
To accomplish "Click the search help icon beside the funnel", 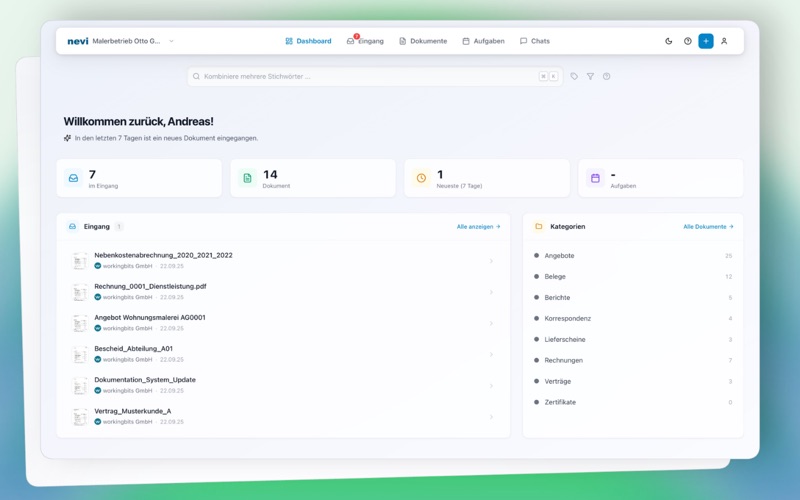I will (607, 77).
